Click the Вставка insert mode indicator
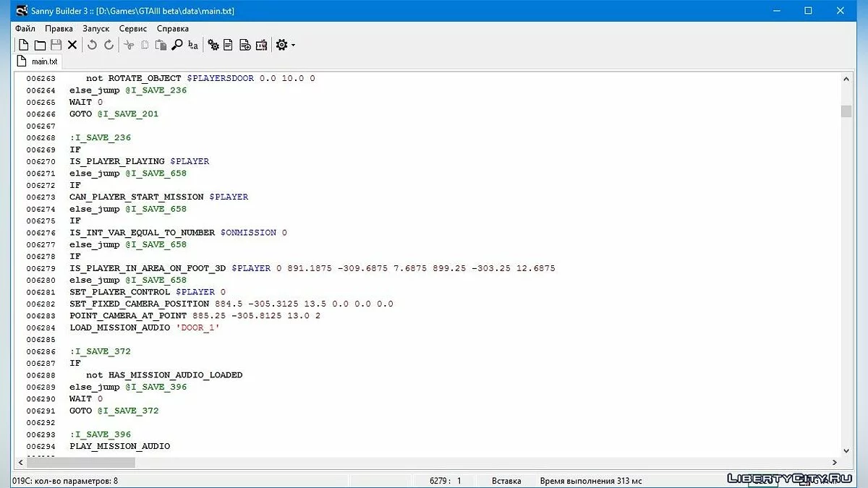The image size is (868, 488). coord(506,481)
